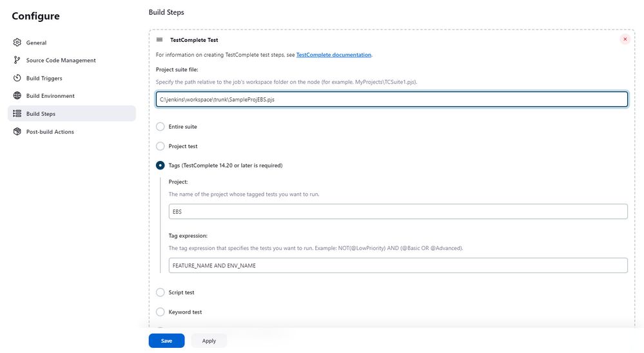Open the TestComplete documentation link
644x353 pixels.
(333, 55)
